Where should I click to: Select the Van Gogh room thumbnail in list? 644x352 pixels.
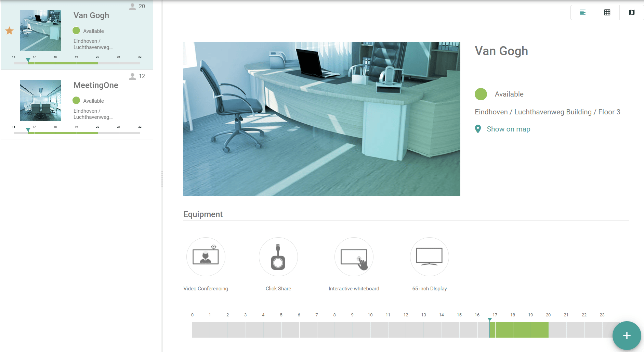[x=41, y=30]
